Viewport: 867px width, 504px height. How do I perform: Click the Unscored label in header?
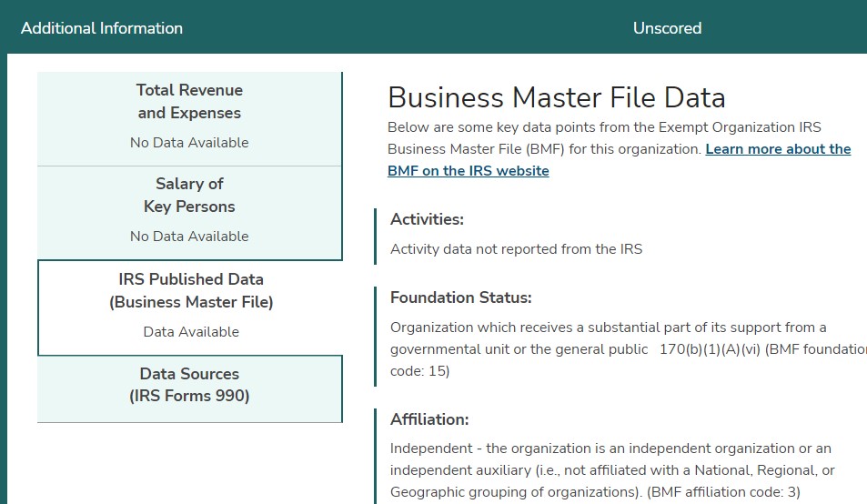tap(667, 28)
